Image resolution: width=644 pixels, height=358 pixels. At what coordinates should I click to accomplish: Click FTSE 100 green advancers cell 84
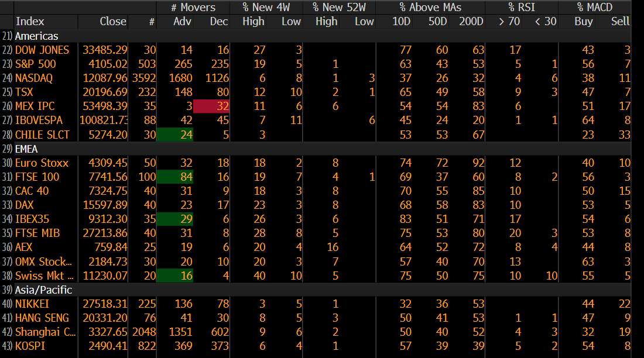coord(175,177)
